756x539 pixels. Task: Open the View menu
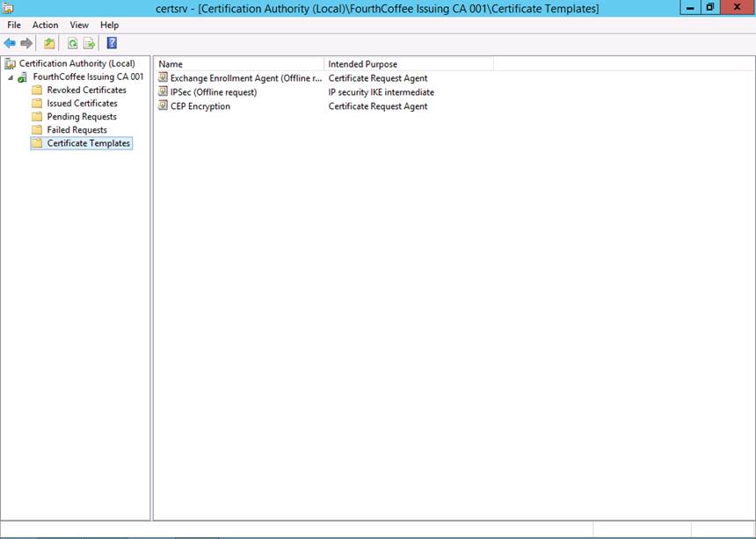click(x=79, y=25)
